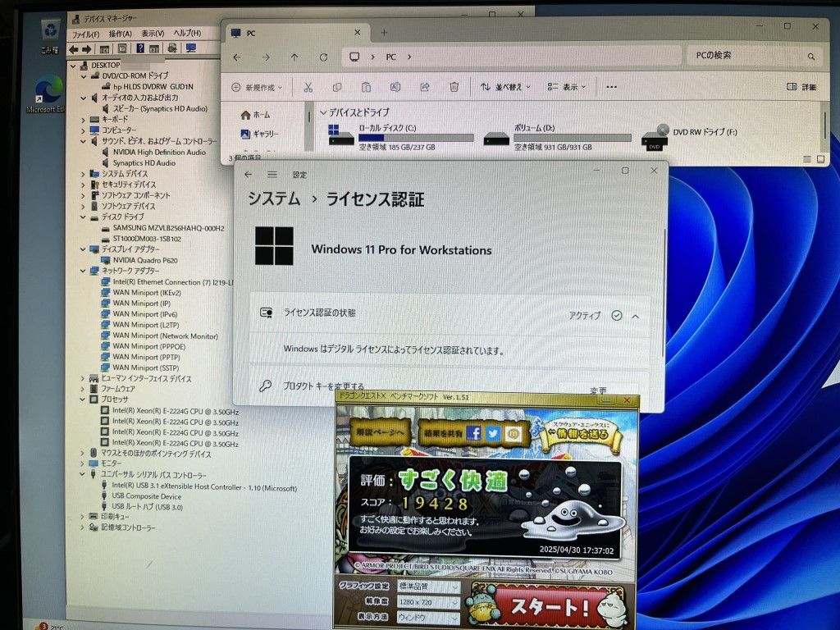Open ホーム in Explorer sidebar
Screen dimensions: 840x630
point(256,115)
